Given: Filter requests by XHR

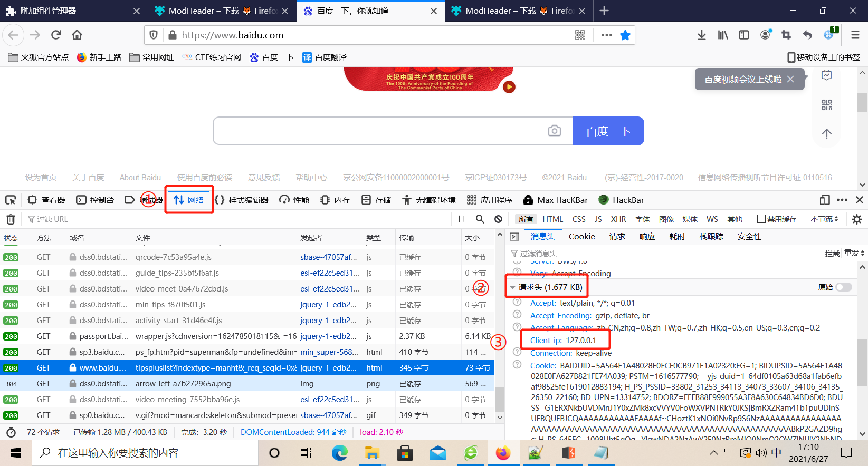Looking at the screenshot, I should click(x=618, y=219).
